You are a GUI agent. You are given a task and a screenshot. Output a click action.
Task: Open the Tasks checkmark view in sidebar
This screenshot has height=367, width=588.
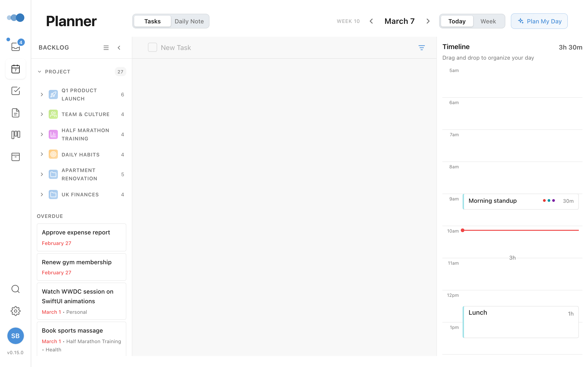[16, 91]
